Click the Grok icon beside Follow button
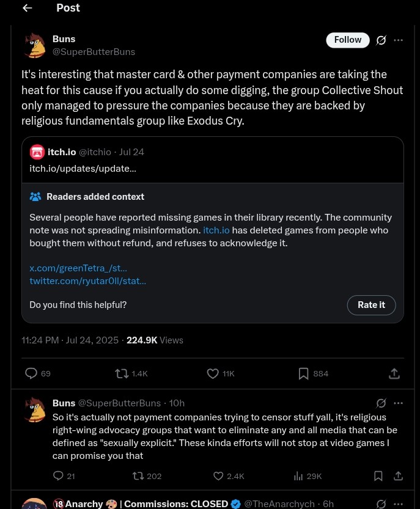Image resolution: width=420 pixels, height=509 pixels. pyautogui.click(x=381, y=40)
